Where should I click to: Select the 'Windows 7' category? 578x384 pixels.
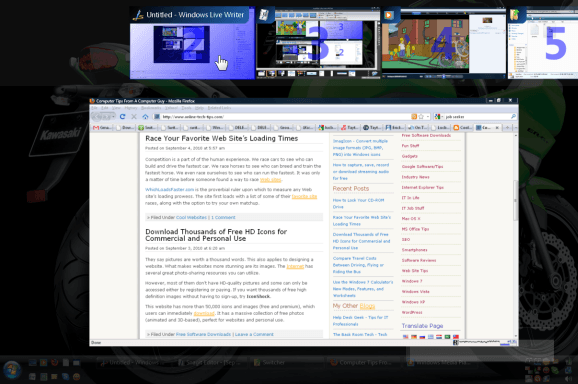412,281
